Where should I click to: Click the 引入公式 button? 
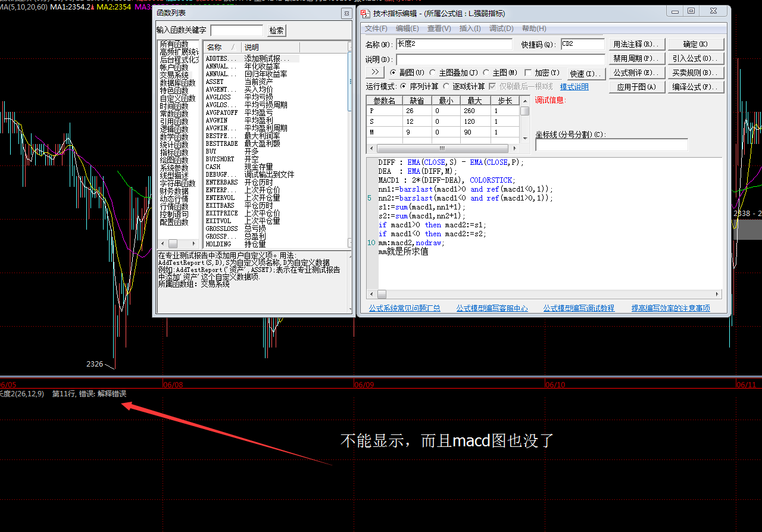(x=696, y=58)
